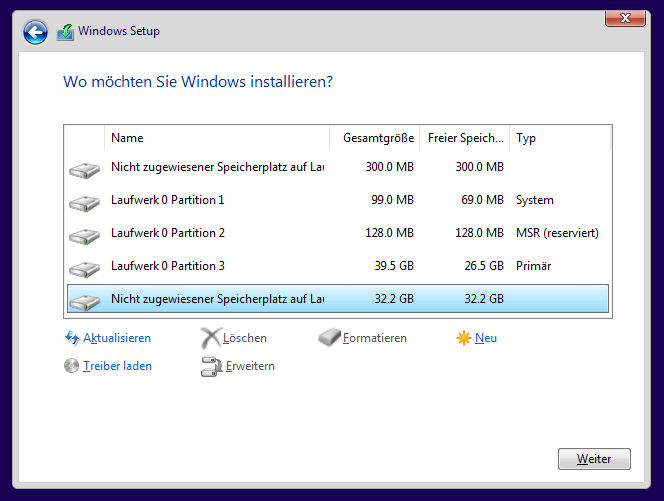Click the Formatieren eraser icon
664x501 pixels.
coord(329,338)
